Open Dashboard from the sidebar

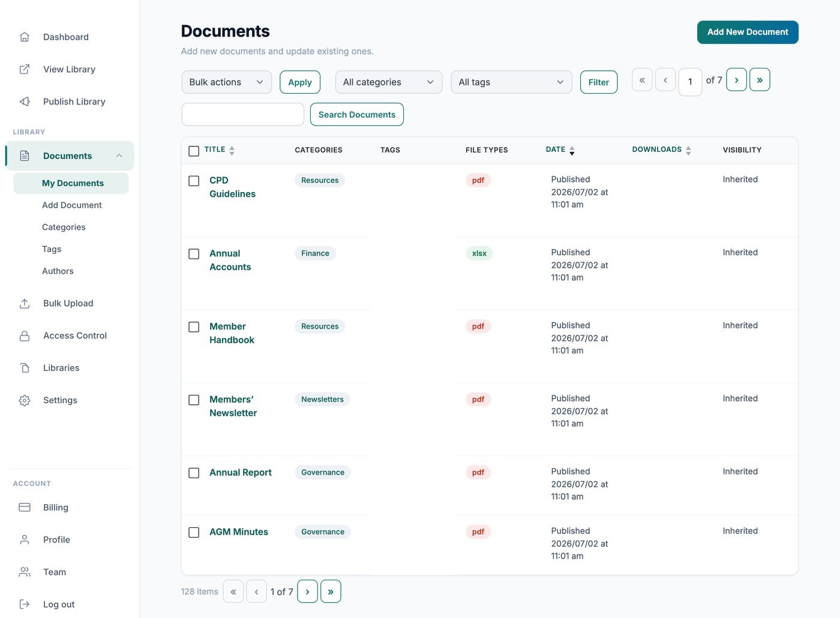pos(66,37)
